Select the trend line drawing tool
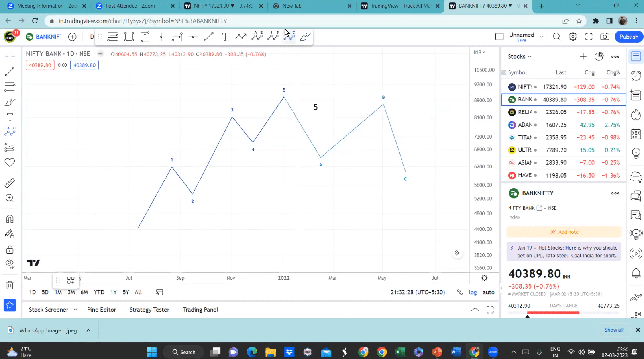 [x=10, y=72]
